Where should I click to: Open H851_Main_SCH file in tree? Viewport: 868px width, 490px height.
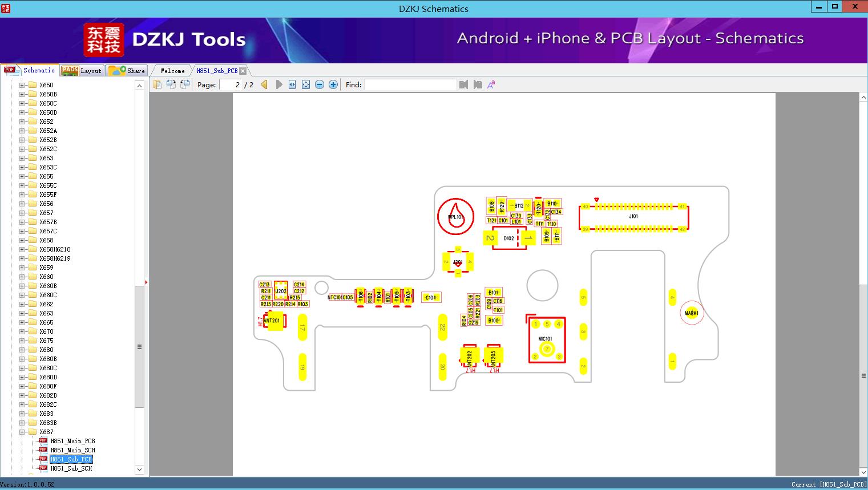click(x=72, y=450)
